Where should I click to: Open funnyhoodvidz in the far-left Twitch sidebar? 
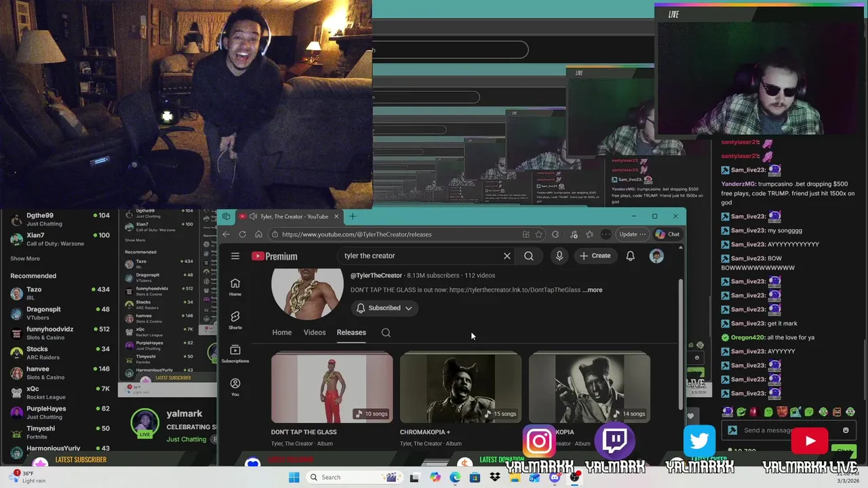point(60,333)
